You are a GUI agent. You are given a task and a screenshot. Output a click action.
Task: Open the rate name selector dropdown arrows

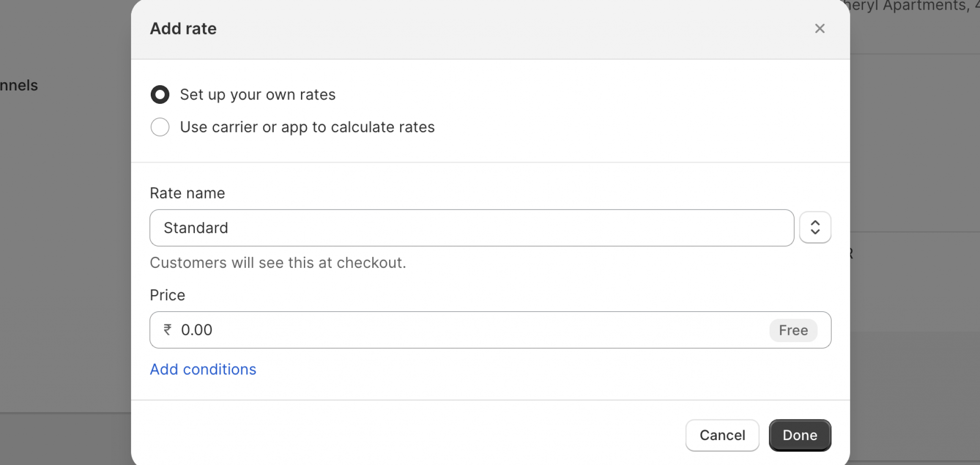(815, 227)
